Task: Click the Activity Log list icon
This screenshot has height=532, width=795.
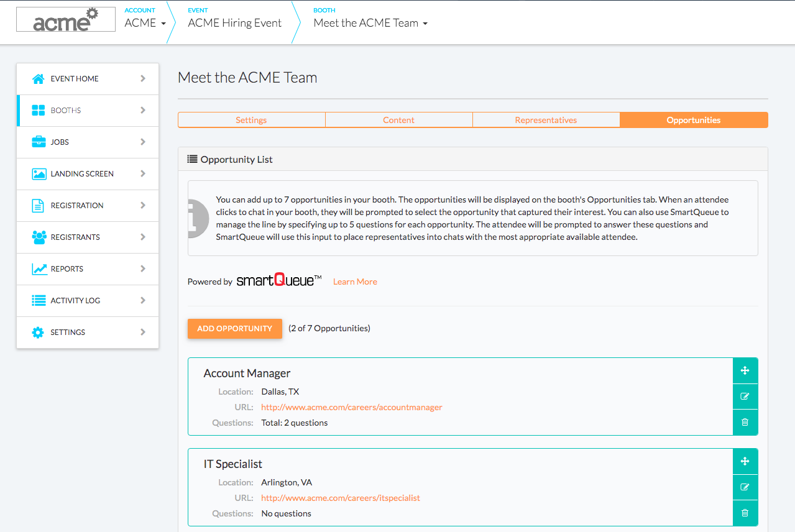Action: pyautogui.click(x=39, y=301)
